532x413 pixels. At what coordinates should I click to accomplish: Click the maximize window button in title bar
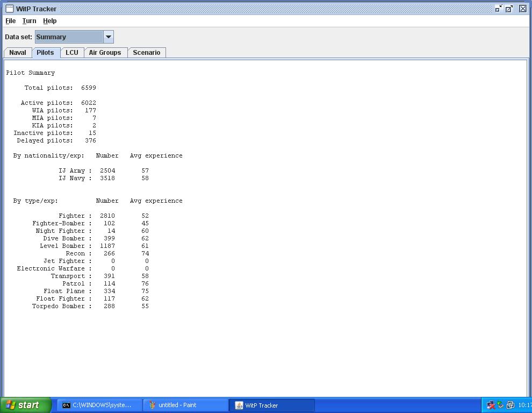(509, 9)
